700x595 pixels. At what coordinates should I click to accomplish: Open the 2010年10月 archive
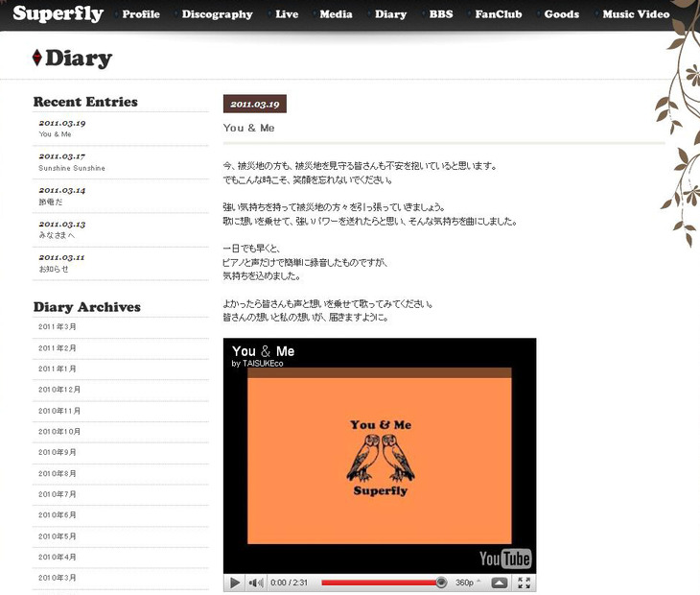click(x=59, y=432)
